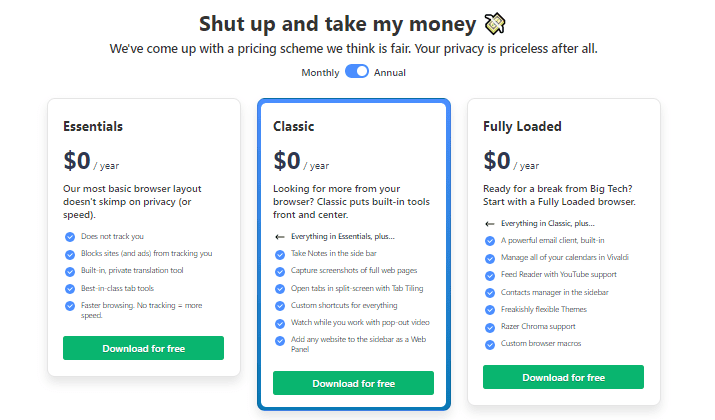
Task: Click checkmark beside A powerful email client
Action: click(x=490, y=241)
